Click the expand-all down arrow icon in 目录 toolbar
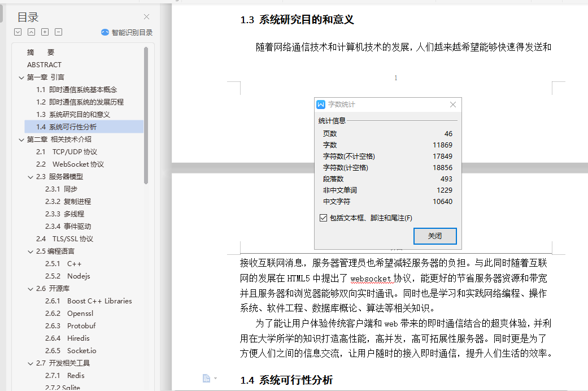Viewport: 588px width, 391px height. 18,32
